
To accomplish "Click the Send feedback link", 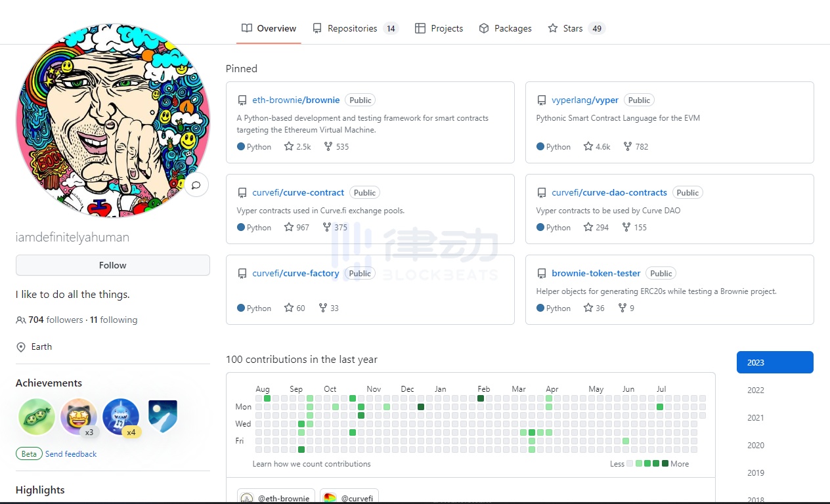I will pyautogui.click(x=71, y=453).
